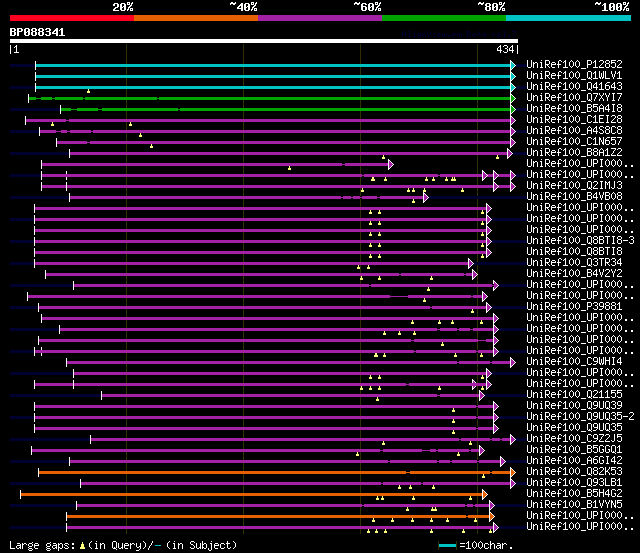Screen dimensions: 640x553
Task: Click the green ~80% identity color segment
Action: point(444,18)
